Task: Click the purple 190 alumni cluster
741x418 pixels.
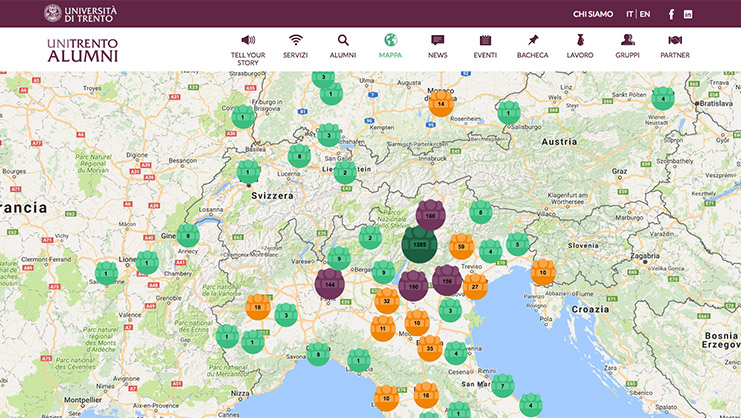Action: click(x=413, y=286)
